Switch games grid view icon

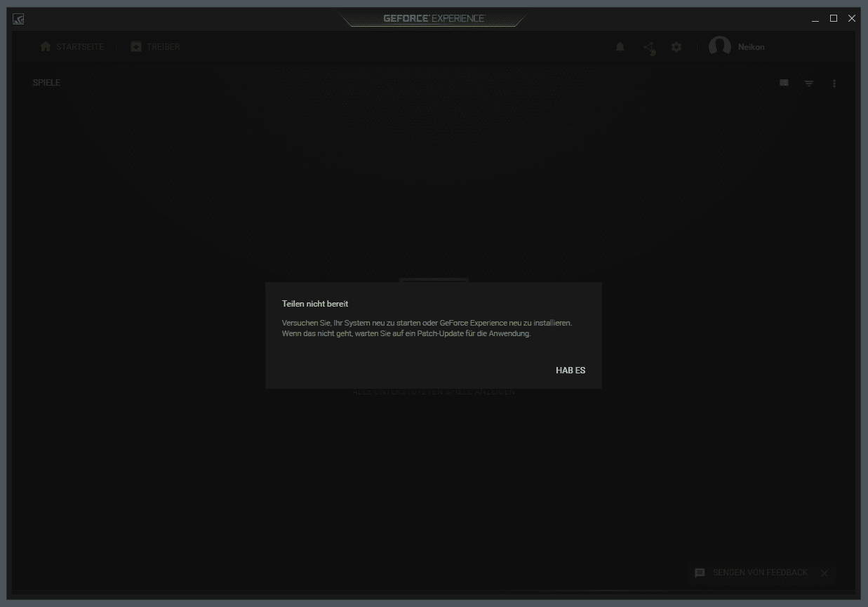pyautogui.click(x=784, y=83)
